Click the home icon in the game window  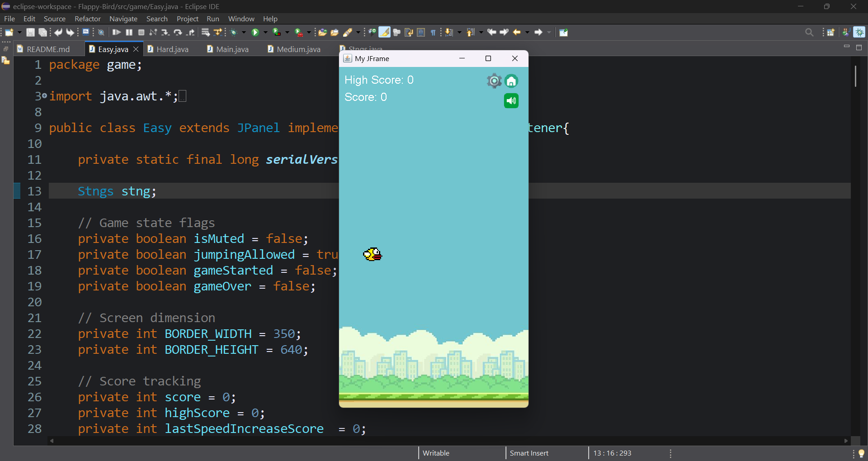click(511, 81)
